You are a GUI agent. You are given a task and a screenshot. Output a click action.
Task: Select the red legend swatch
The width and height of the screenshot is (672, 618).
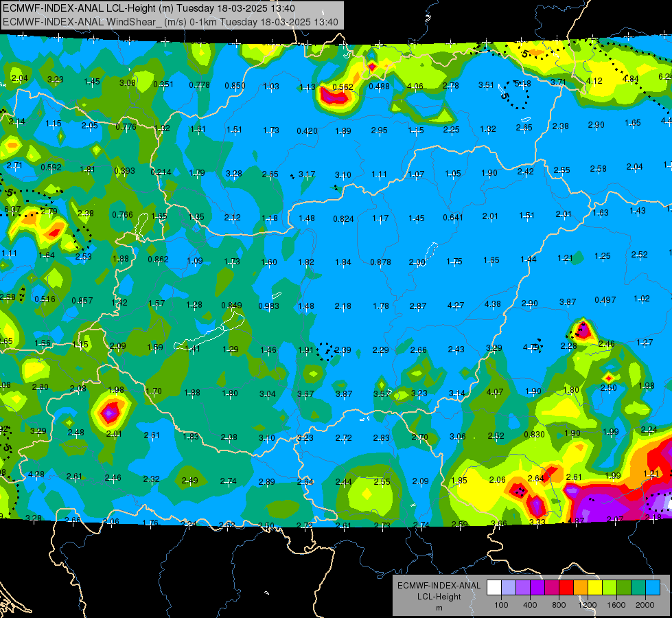566,587
